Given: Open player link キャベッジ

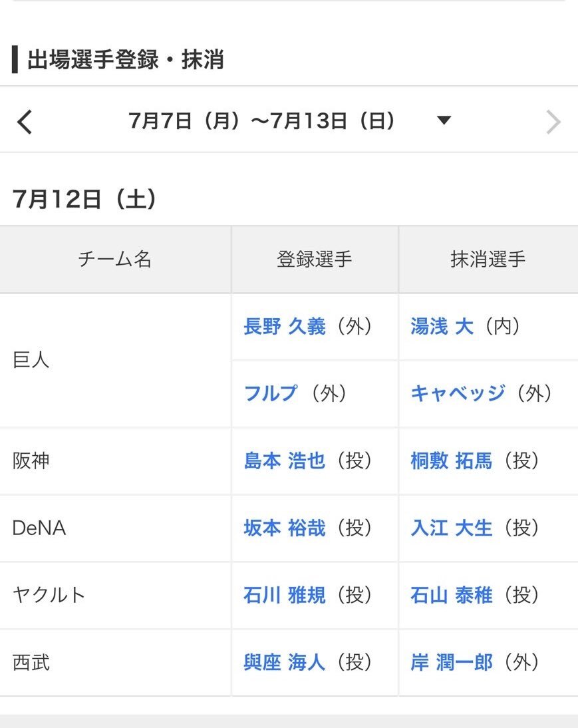Looking at the screenshot, I should (x=458, y=393).
